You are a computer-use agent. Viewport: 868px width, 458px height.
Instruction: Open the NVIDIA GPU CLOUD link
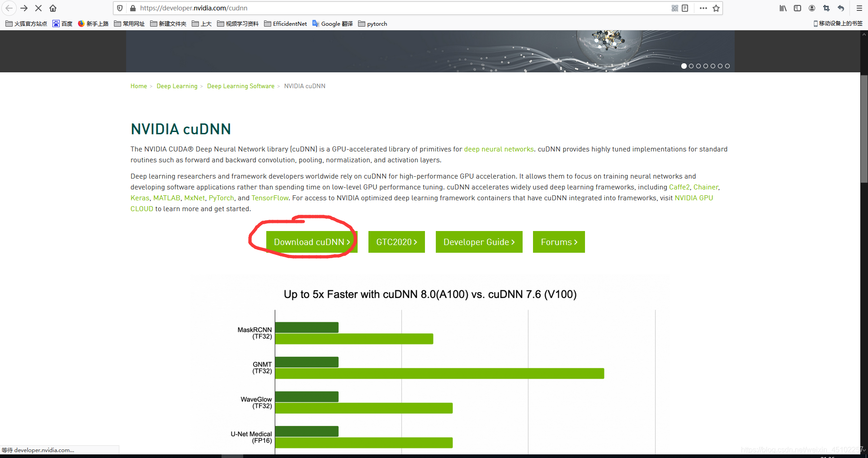click(x=694, y=198)
